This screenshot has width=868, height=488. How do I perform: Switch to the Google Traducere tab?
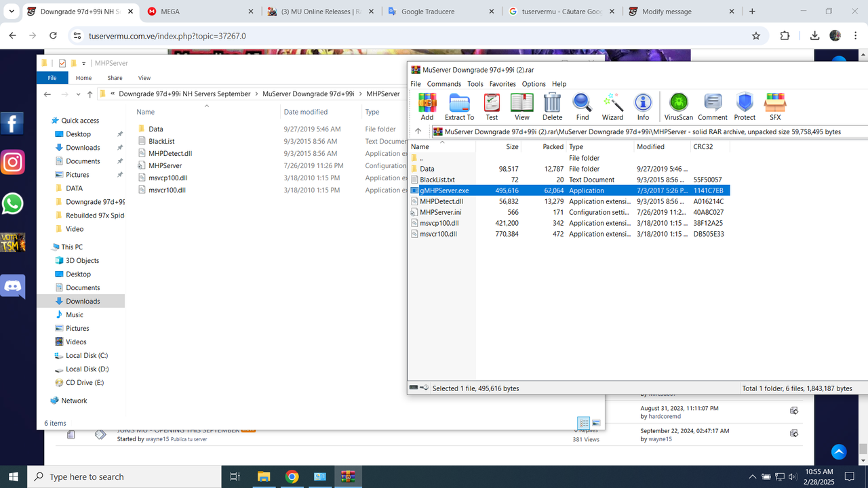click(x=442, y=12)
